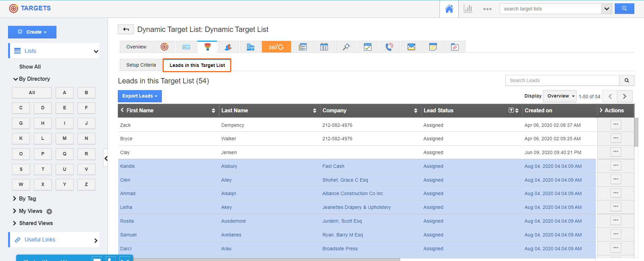Open the 360° view tab

tap(276, 47)
